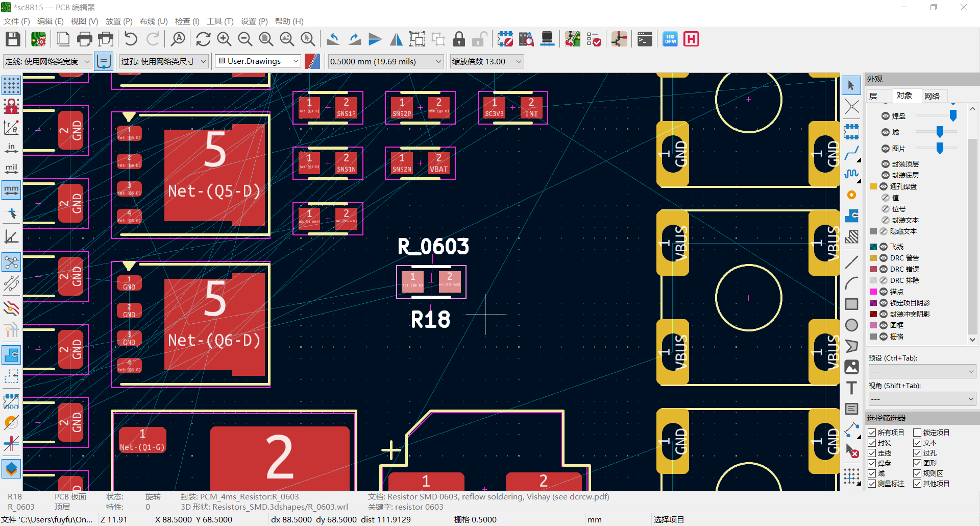Viewport: 980px width, 526px height.
Task: Open zoom factor dropdown 缩放倍数 13.00
Action: 487,61
